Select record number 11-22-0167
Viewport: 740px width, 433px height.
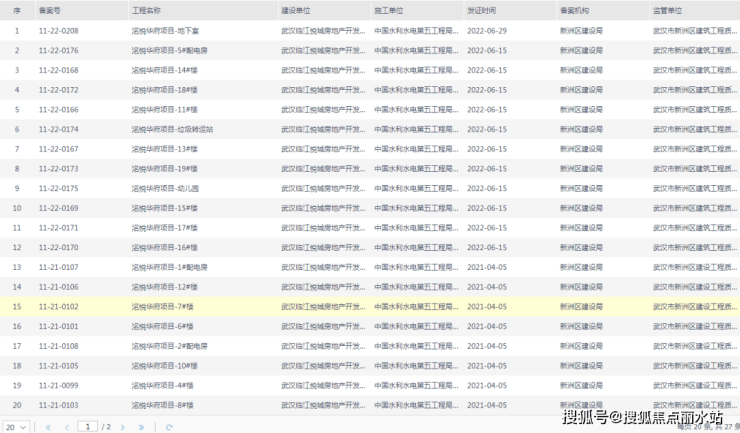59,149
